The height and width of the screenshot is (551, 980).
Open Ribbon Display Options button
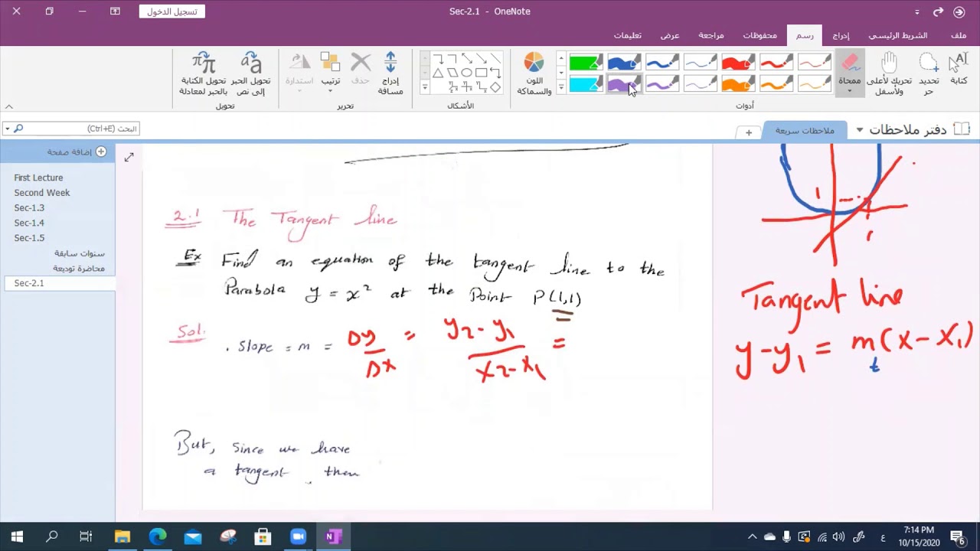pyautogui.click(x=115, y=11)
